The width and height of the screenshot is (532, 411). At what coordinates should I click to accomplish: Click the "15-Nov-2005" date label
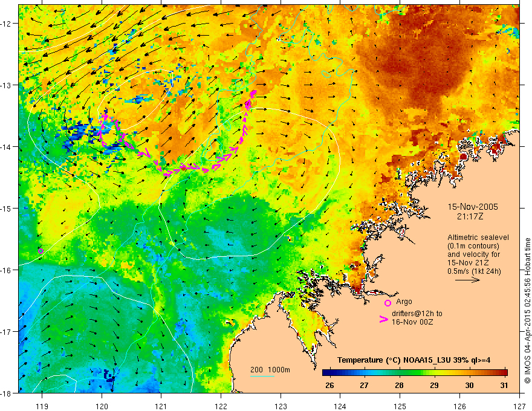point(473,207)
